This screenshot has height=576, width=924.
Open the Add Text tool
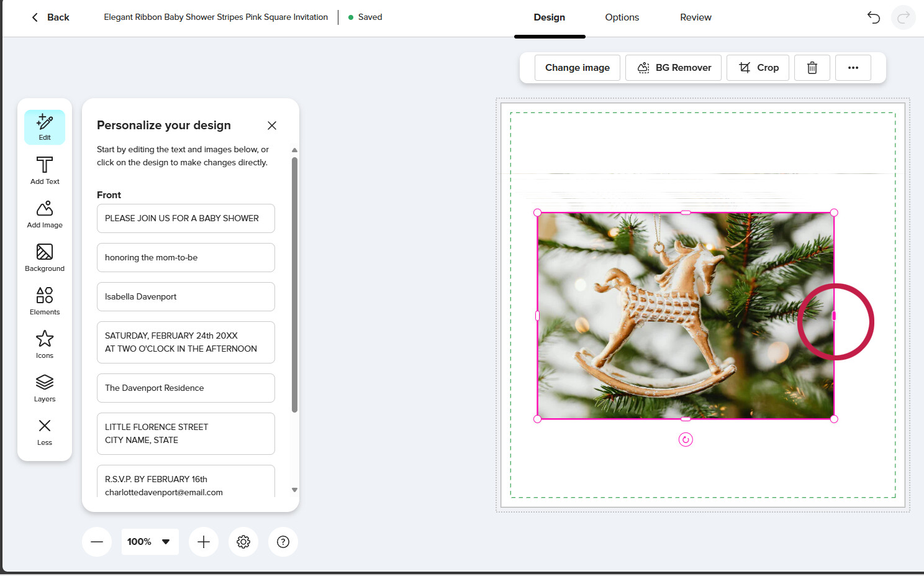pos(45,171)
